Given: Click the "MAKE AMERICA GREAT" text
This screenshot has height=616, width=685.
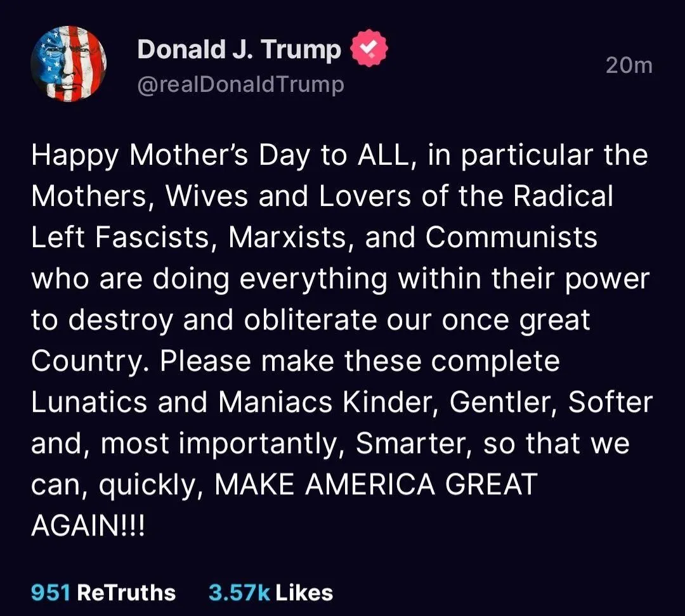Looking at the screenshot, I should coord(375,485).
